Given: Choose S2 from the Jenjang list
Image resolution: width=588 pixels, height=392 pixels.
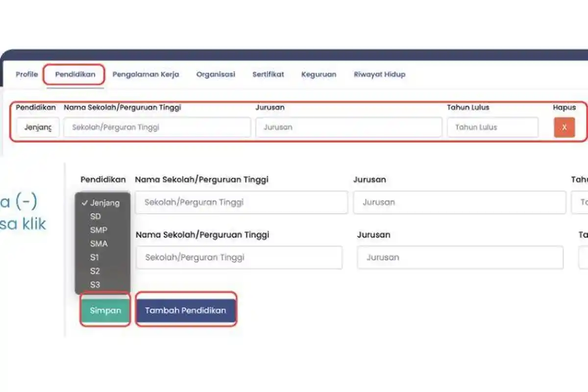Looking at the screenshot, I should (x=95, y=271).
